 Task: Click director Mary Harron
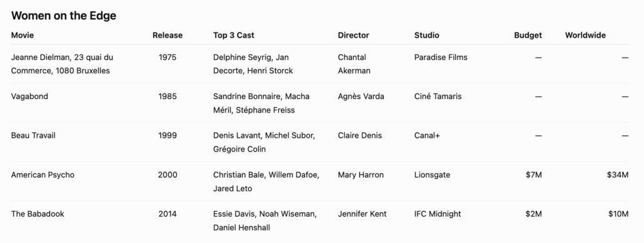(x=361, y=175)
